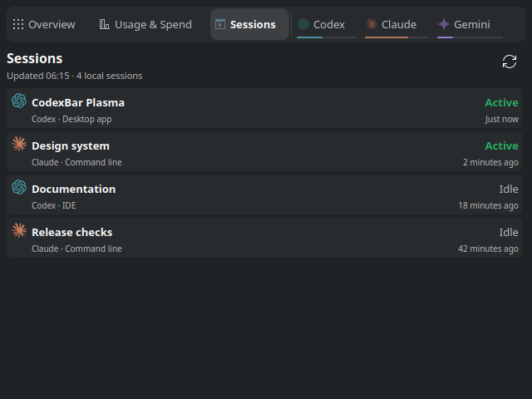Click the 'Codex · IDE' subtitle
The height and width of the screenshot is (399, 532).
[53, 205]
